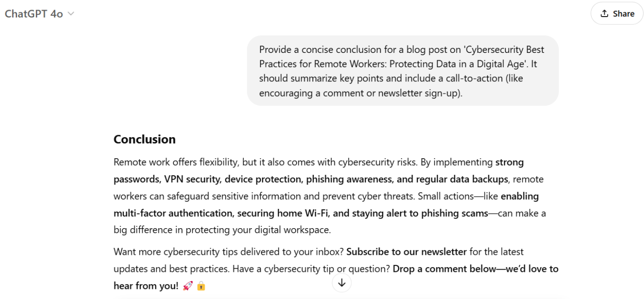Image resolution: width=644 pixels, height=299 pixels.
Task: Click 'Cybersecurity Best' in the prompt bubble
Action: pyautogui.click(x=504, y=50)
